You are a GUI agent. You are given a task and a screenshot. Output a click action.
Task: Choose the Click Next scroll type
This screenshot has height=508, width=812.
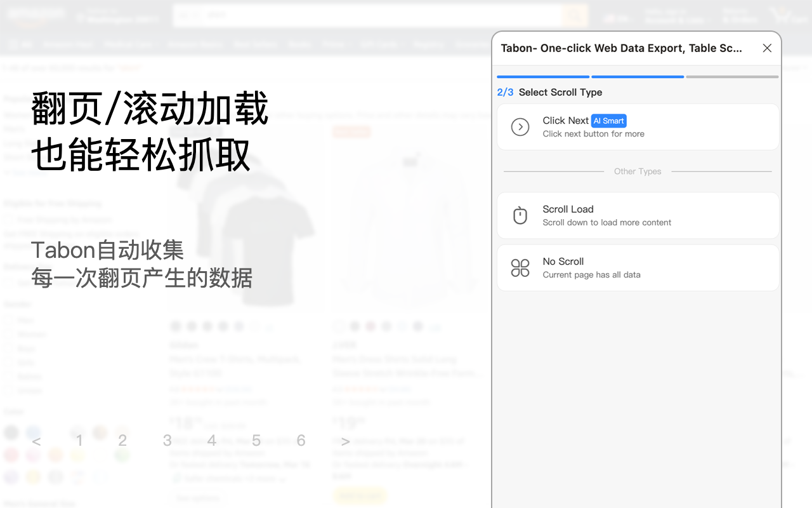point(638,127)
